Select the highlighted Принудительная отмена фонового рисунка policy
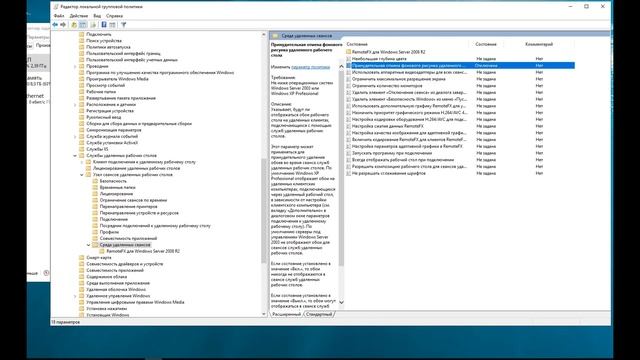 point(460,65)
